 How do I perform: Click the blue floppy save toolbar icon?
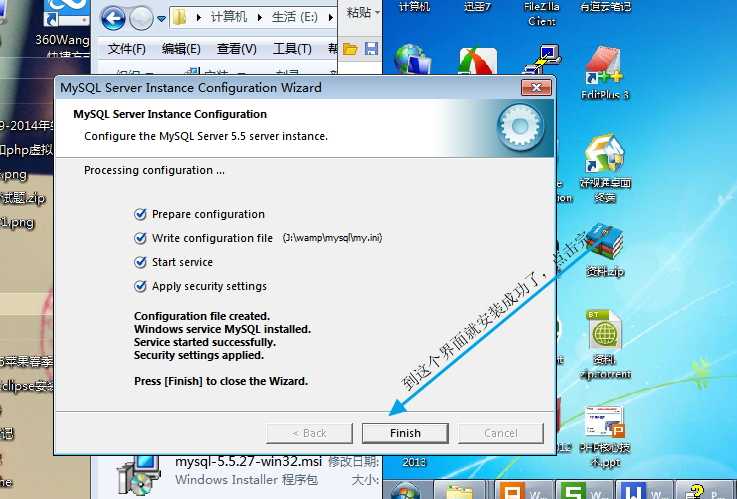coord(371,49)
